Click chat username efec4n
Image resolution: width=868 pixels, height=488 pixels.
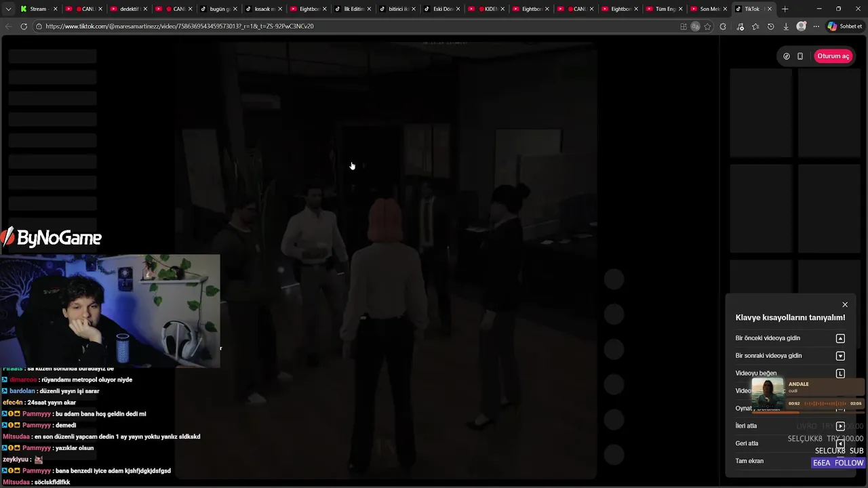12,403
